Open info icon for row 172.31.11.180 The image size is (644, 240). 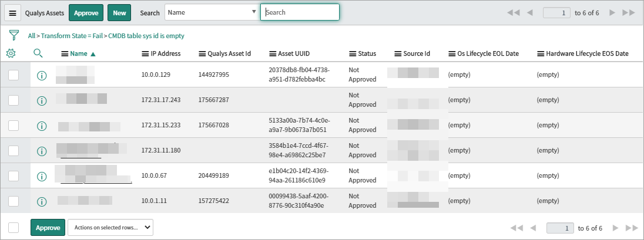42,151
